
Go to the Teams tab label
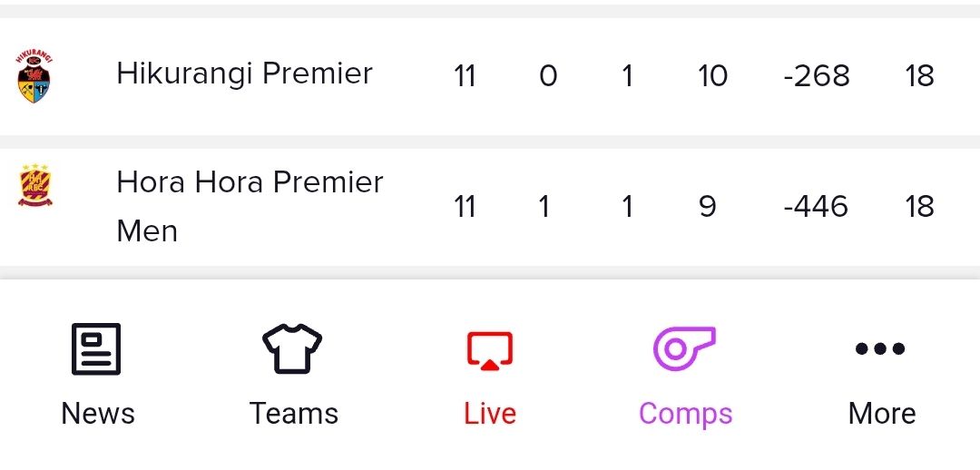point(293,414)
